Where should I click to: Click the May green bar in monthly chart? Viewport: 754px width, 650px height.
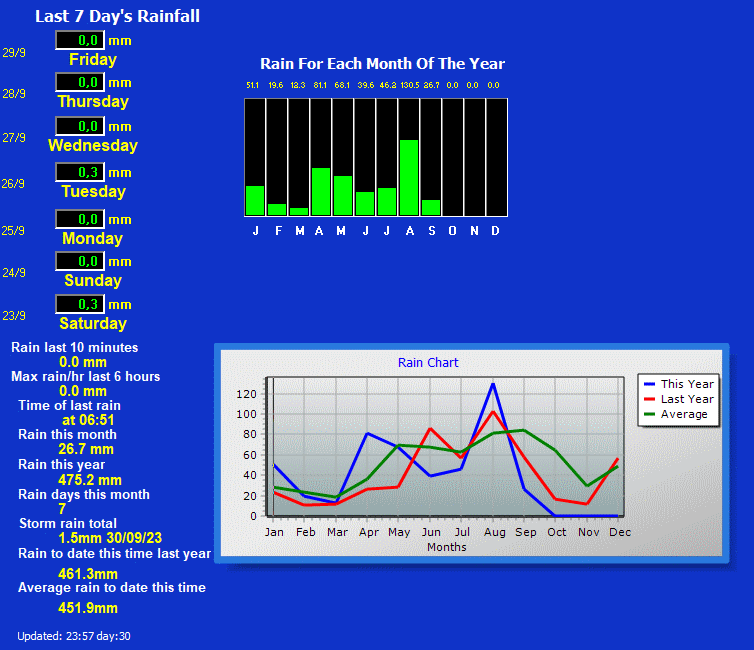coord(343,196)
